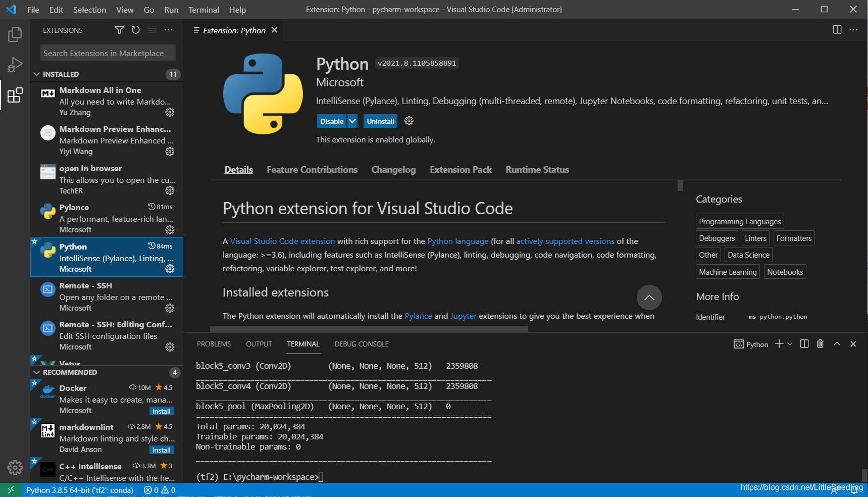This screenshot has width=868, height=497.
Task: Create a new terminal with plus icon
Action: tap(779, 344)
